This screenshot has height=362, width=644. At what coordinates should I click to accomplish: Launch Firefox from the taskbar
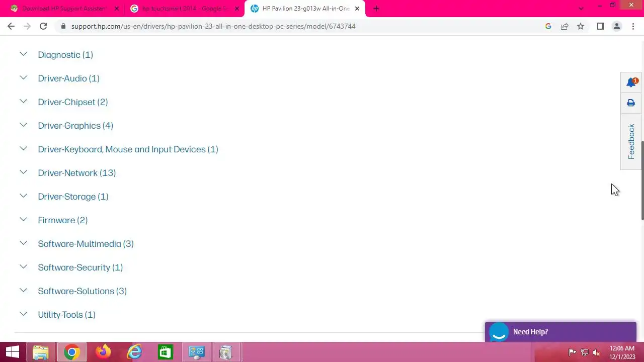pos(103,352)
